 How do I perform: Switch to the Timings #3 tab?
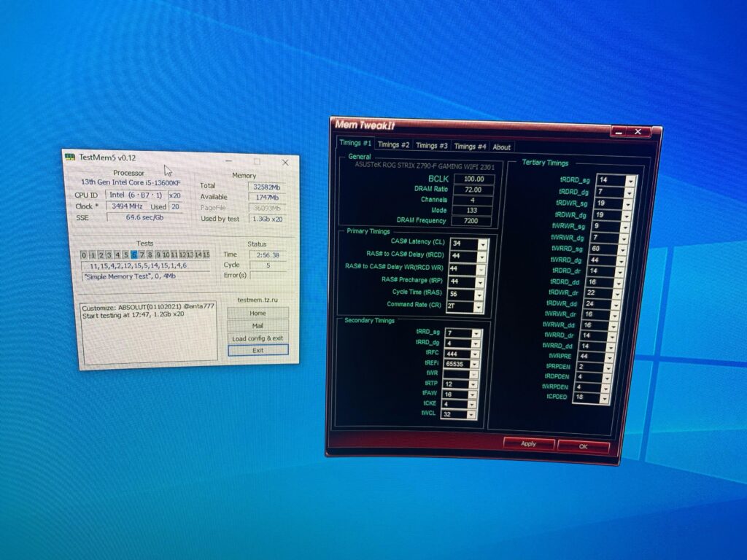432,146
